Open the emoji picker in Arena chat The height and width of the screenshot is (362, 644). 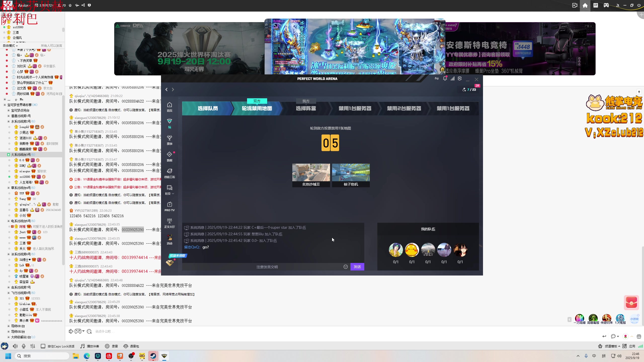click(x=346, y=267)
